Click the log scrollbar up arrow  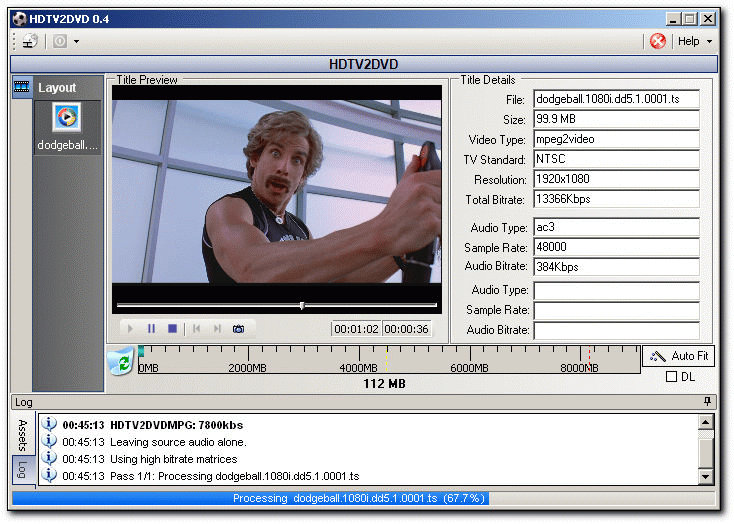tap(705, 422)
